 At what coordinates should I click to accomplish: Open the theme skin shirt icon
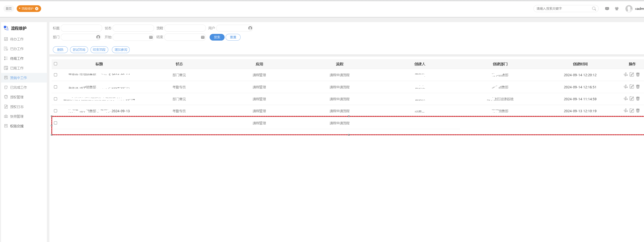[x=616, y=9]
